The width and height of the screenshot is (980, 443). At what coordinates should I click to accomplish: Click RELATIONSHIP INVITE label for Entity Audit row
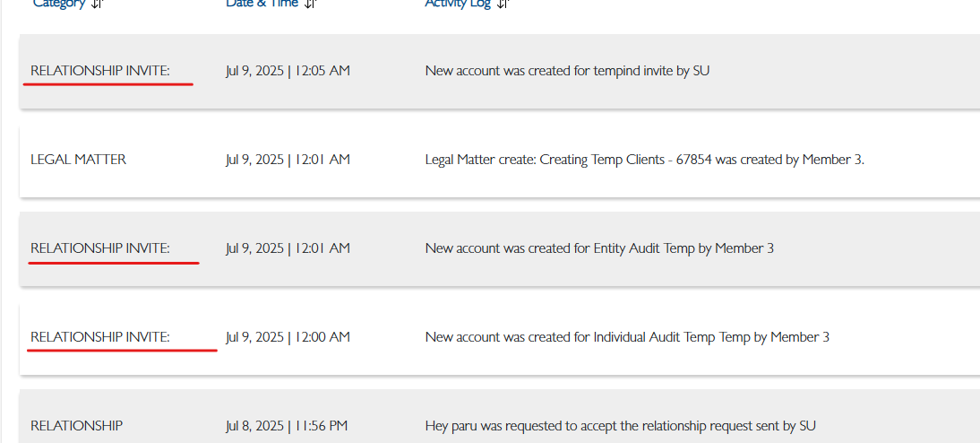coord(100,248)
